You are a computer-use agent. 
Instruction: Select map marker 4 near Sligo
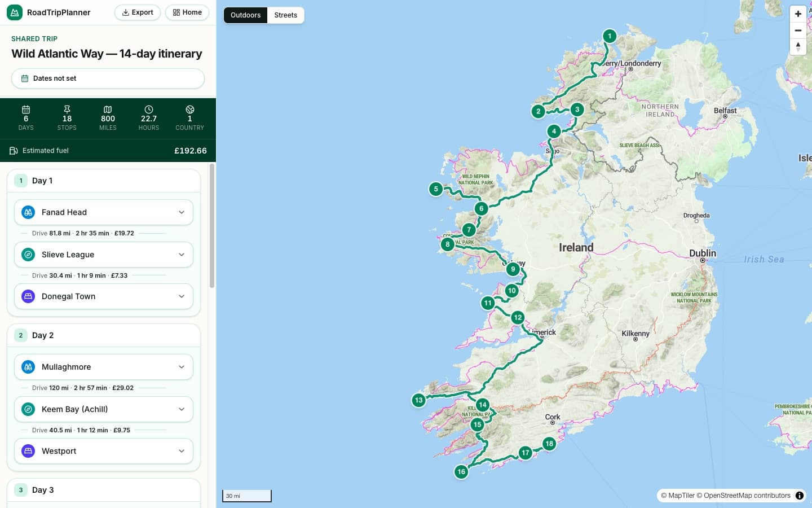tap(554, 132)
